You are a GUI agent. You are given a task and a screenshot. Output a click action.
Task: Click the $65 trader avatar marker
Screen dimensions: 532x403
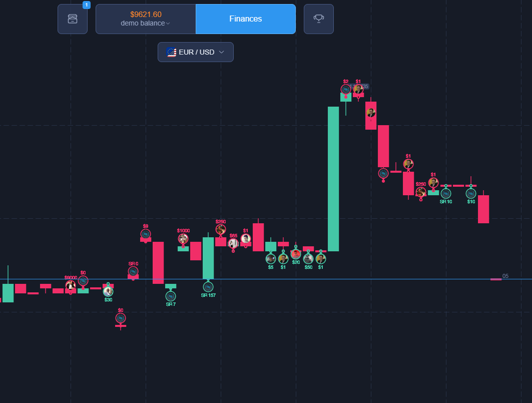(x=233, y=243)
